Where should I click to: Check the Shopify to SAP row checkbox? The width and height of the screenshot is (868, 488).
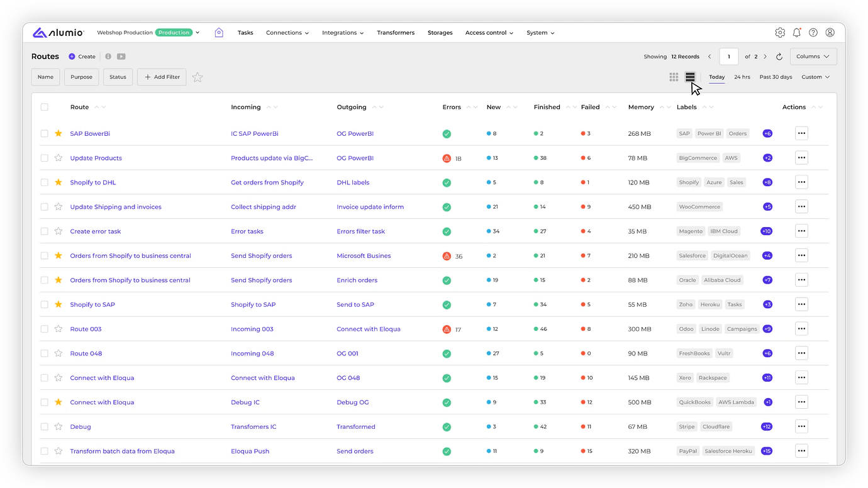tap(44, 304)
